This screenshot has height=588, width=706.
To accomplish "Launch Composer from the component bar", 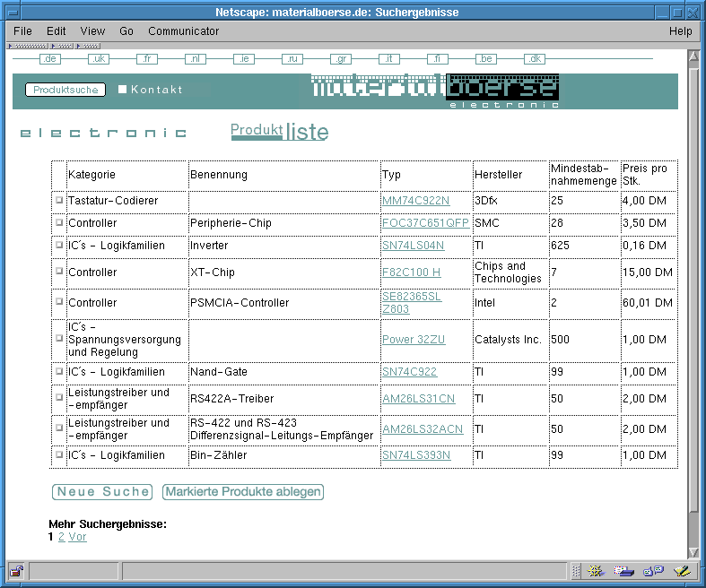I will click(681, 571).
